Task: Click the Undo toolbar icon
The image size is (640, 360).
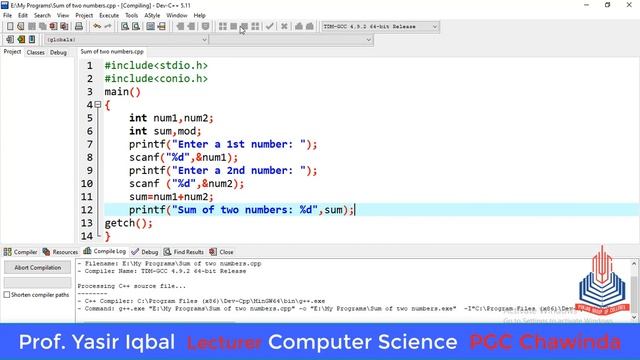Action: [97, 26]
